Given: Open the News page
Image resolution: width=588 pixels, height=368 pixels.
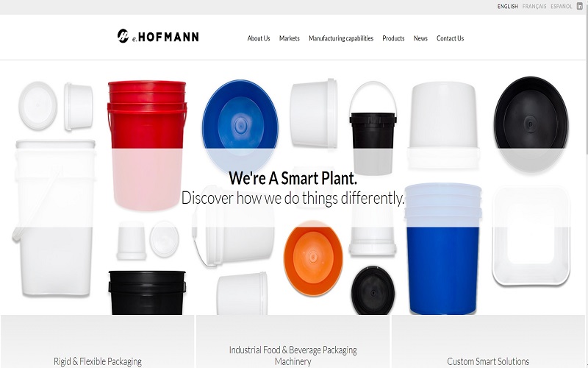Looking at the screenshot, I should click(x=420, y=38).
